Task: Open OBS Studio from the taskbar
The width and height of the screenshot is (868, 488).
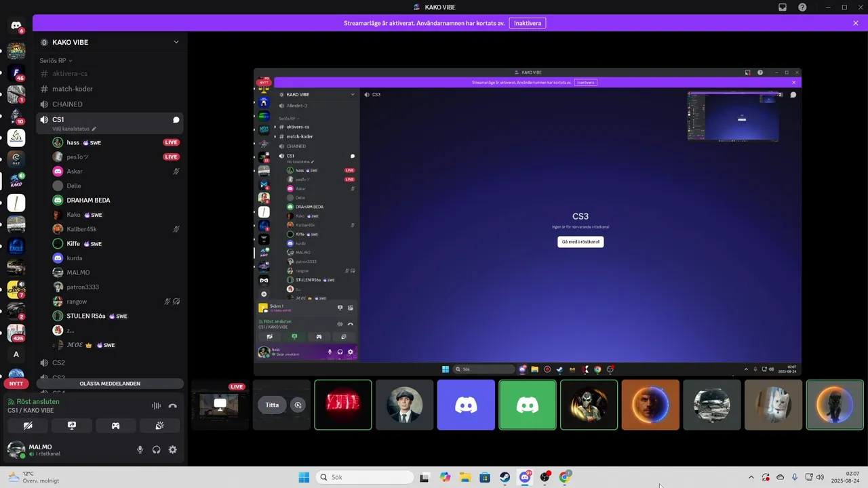Action: [x=545, y=477]
